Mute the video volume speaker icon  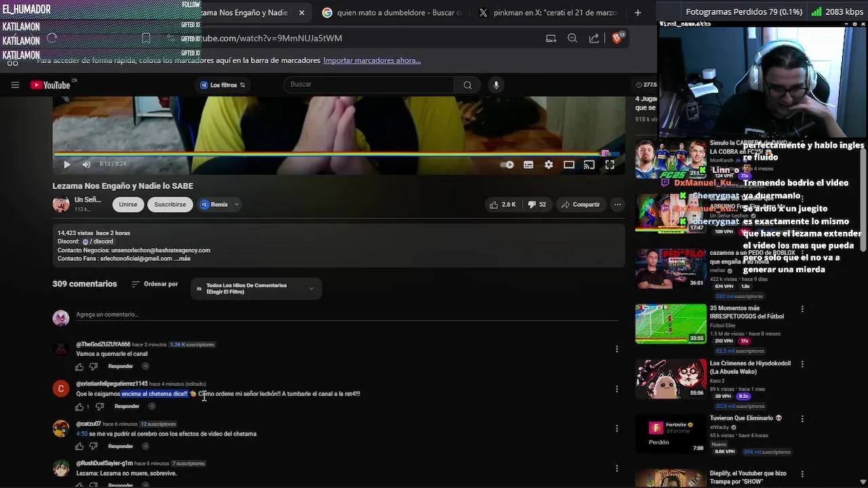click(86, 164)
